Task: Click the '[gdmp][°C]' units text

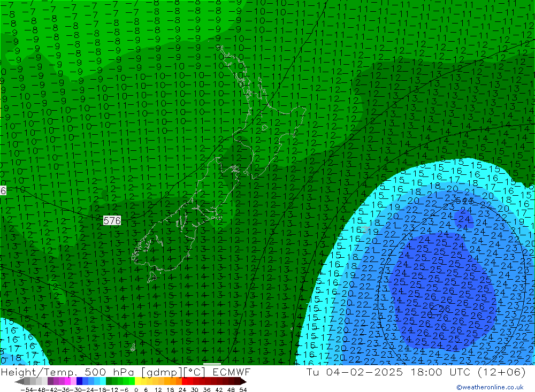Action: [x=174, y=372]
